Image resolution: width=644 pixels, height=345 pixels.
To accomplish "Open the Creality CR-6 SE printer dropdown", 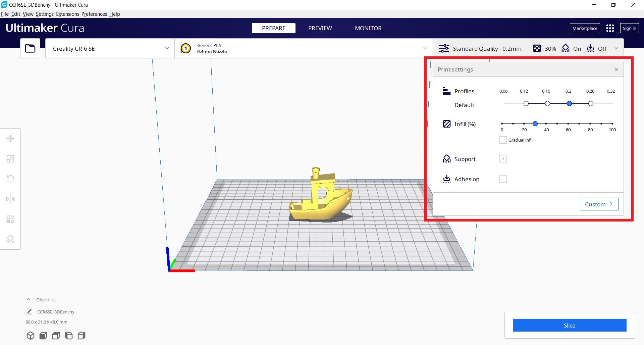I will pyautogui.click(x=110, y=48).
